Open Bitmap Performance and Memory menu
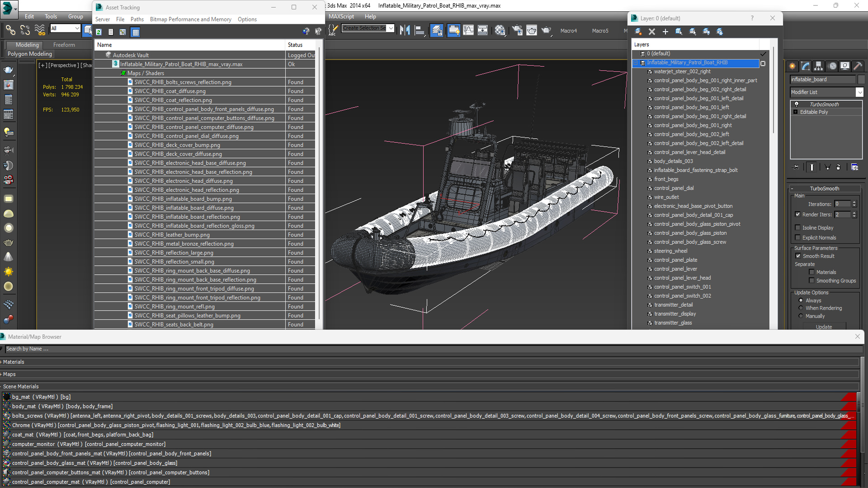This screenshot has width=868, height=488. coord(190,19)
